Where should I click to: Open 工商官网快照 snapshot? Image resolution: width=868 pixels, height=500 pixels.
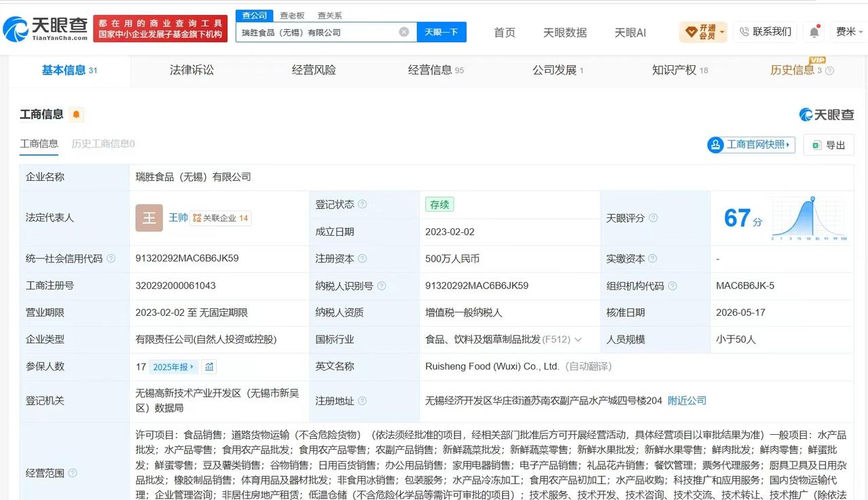click(751, 145)
